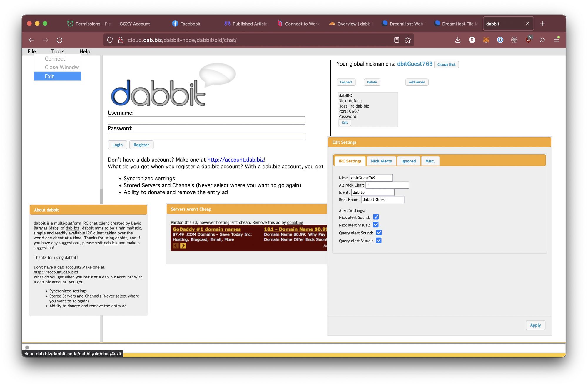Open the shield tracking protection icon
Screen dimensions: 588x386
point(110,40)
